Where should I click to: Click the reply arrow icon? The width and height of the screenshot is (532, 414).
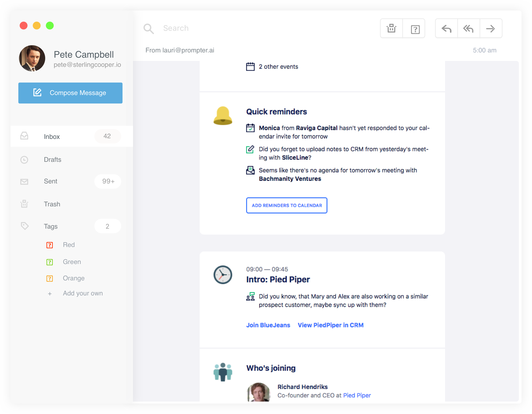446,29
